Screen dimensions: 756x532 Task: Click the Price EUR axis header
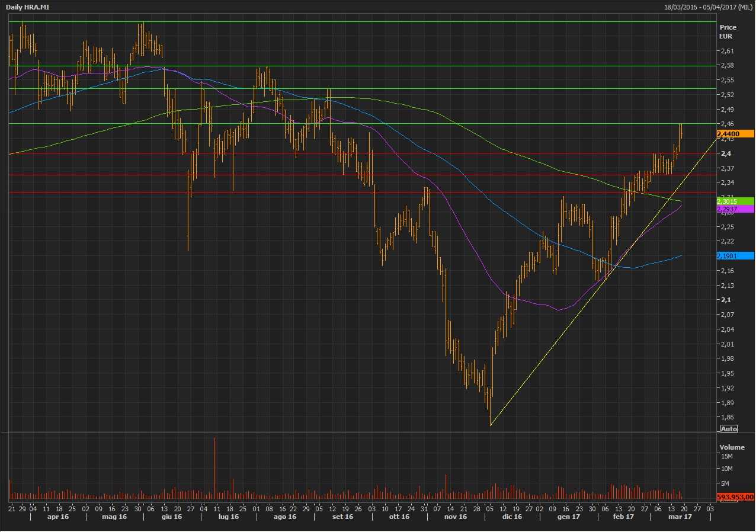click(x=727, y=31)
